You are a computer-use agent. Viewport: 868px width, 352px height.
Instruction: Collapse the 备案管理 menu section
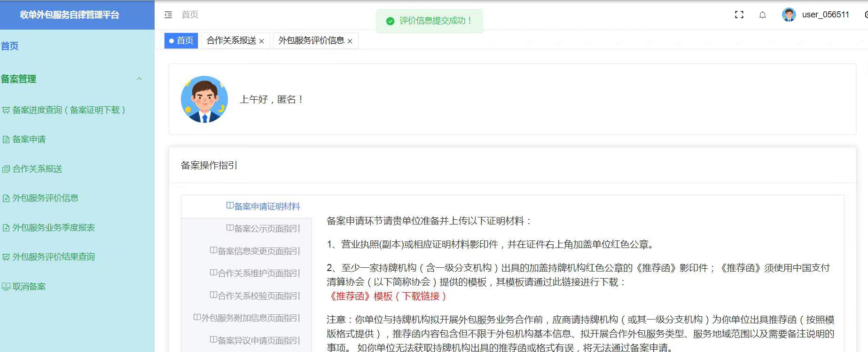139,79
